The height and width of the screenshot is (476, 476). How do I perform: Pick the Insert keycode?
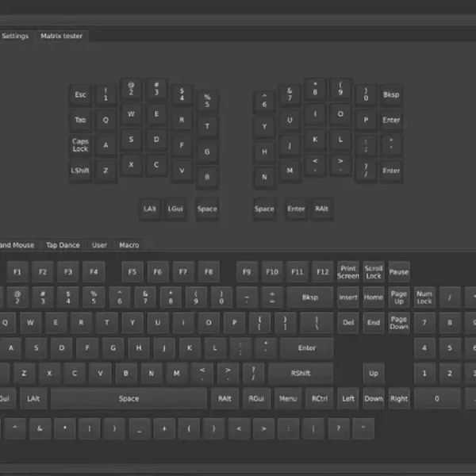click(x=348, y=297)
